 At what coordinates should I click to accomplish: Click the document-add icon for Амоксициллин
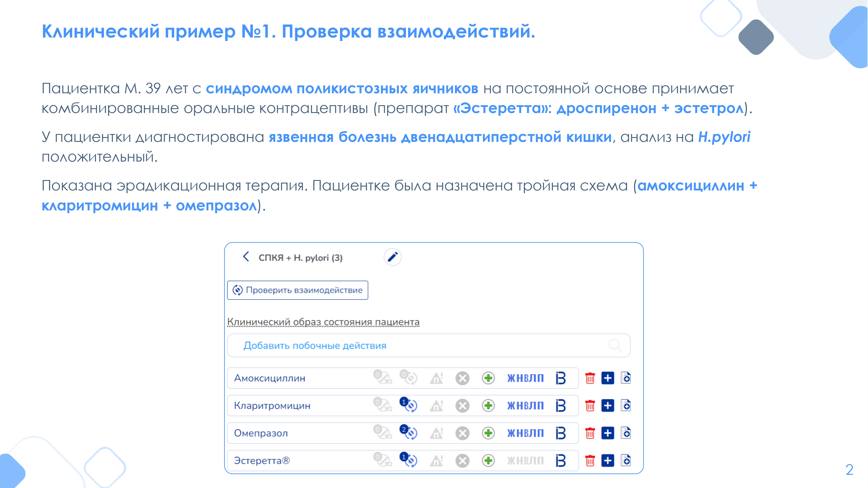click(626, 378)
